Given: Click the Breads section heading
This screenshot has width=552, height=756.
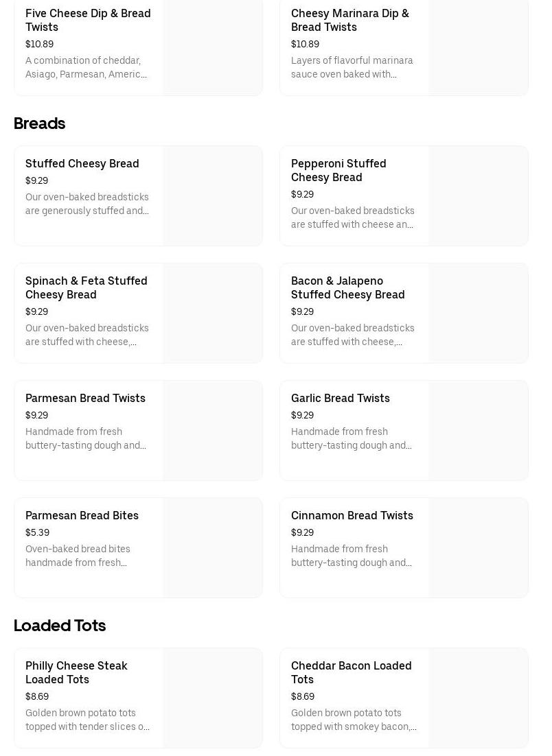Looking at the screenshot, I should tap(40, 123).
